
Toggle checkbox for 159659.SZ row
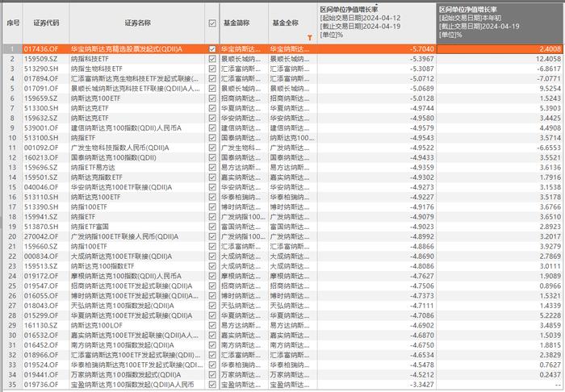tap(212, 98)
